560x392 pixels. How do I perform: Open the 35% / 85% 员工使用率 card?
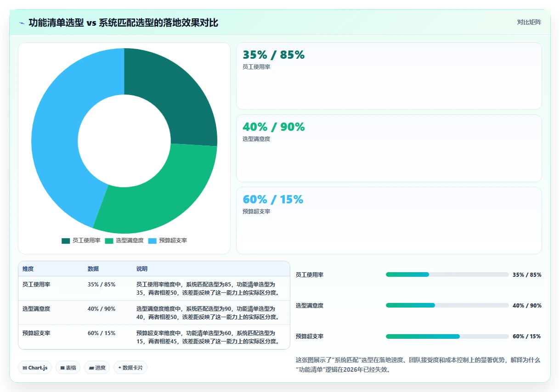pyautogui.click(x=389, y=76)
